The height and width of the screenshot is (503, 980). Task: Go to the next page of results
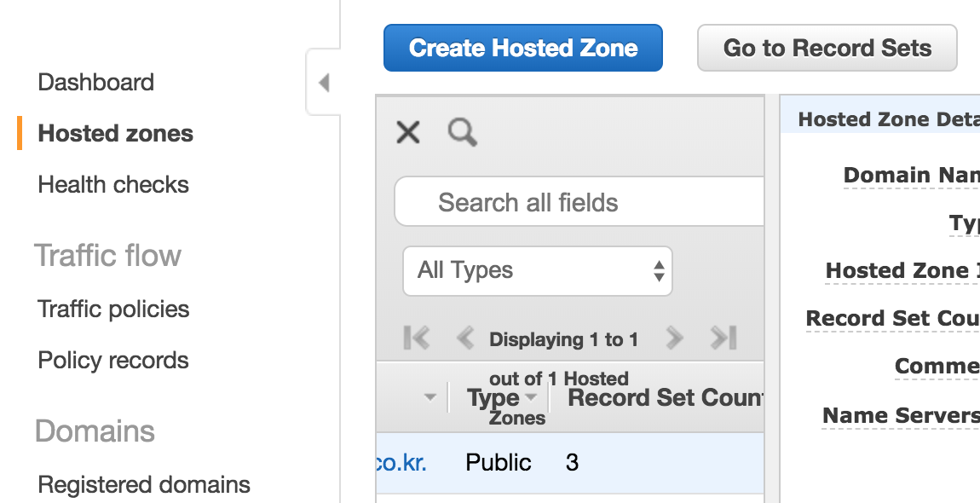(674, 338)
